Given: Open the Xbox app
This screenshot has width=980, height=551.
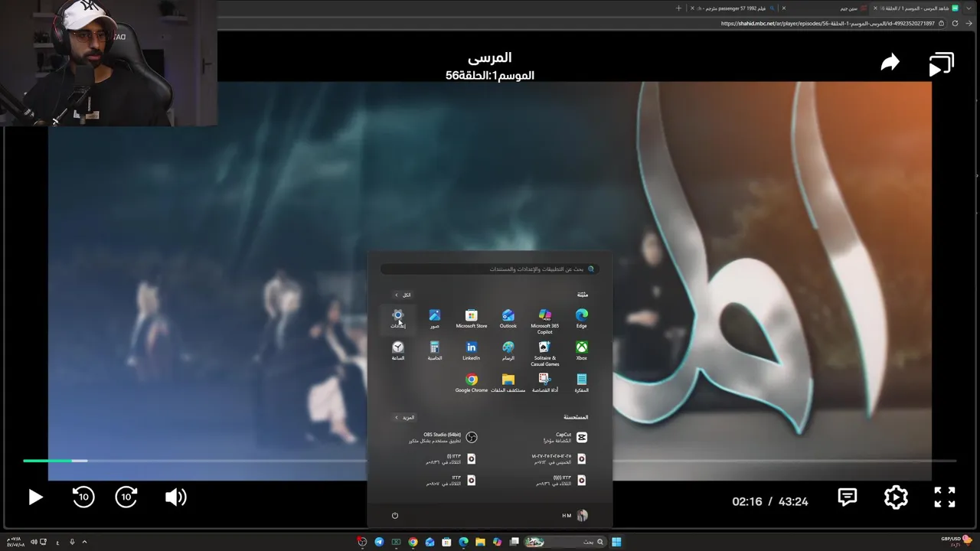Looking at the screenshot, I should pyautogui.click(x=582, y=351).
